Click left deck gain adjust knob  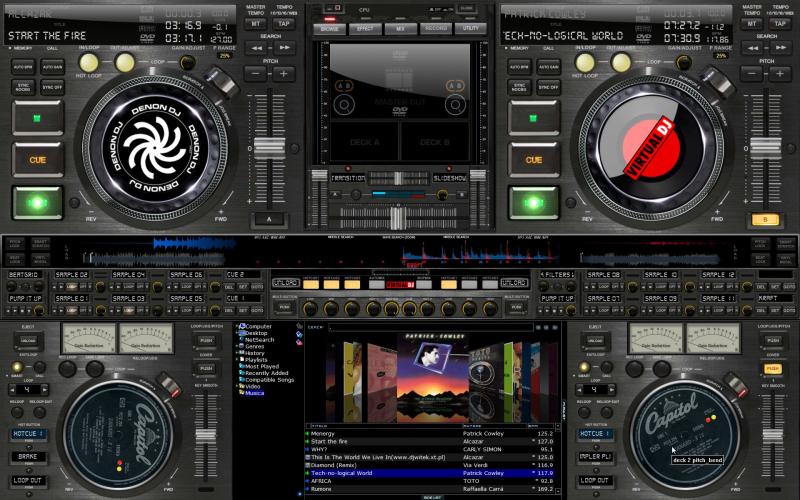(187, 62)
